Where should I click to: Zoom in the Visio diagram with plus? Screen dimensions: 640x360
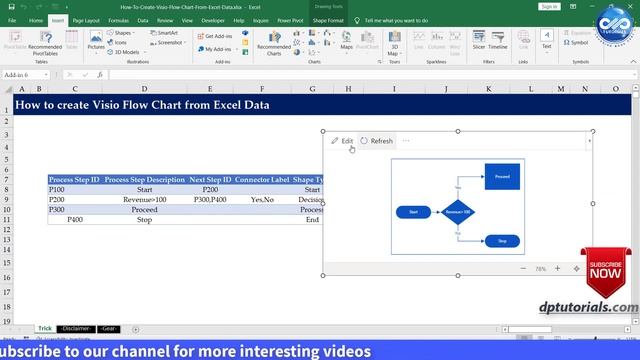(x=558, y=268)
